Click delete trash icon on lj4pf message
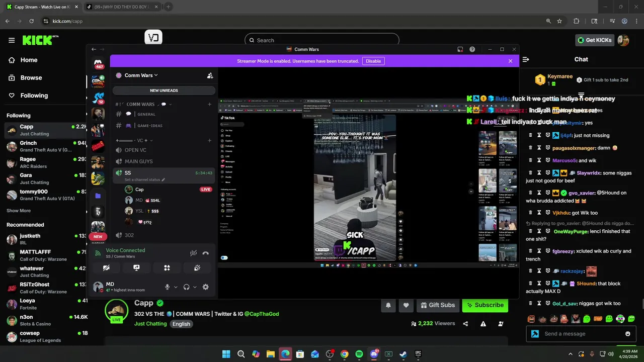Screen dimensions: 644x362 click(530, 135)
